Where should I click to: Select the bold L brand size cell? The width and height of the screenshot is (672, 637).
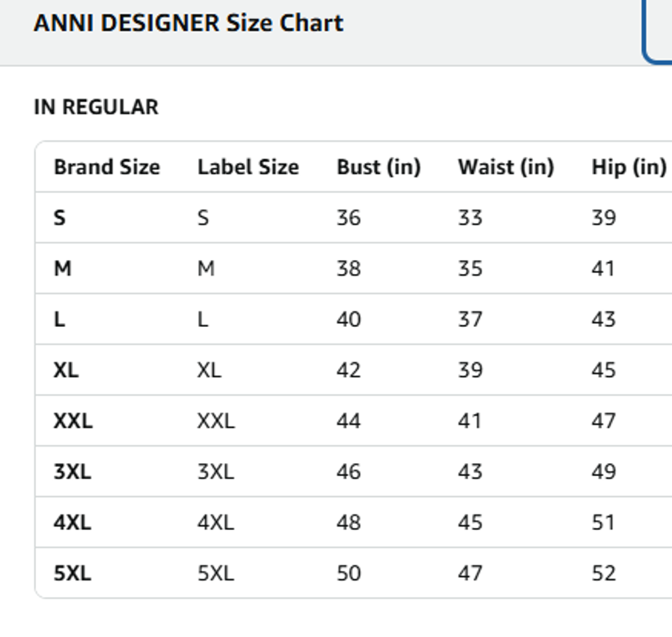click(60, 319)
